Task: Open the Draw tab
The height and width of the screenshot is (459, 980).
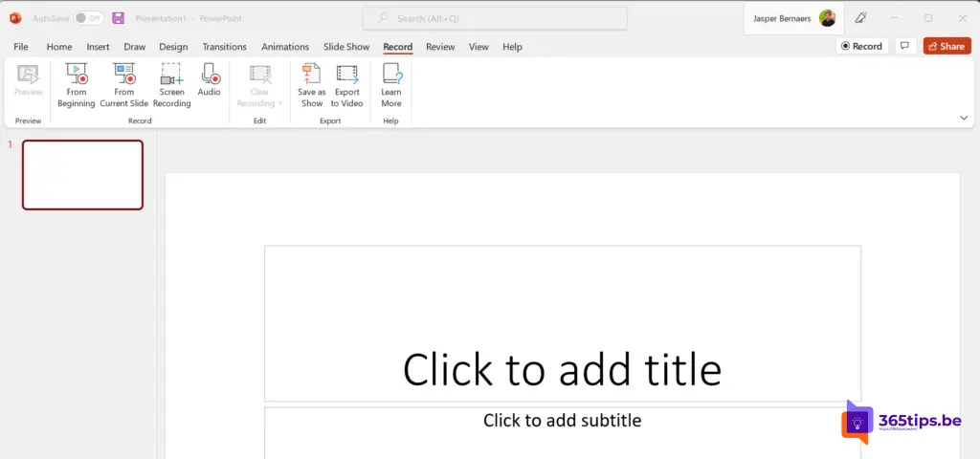Action: coord(134,47)
